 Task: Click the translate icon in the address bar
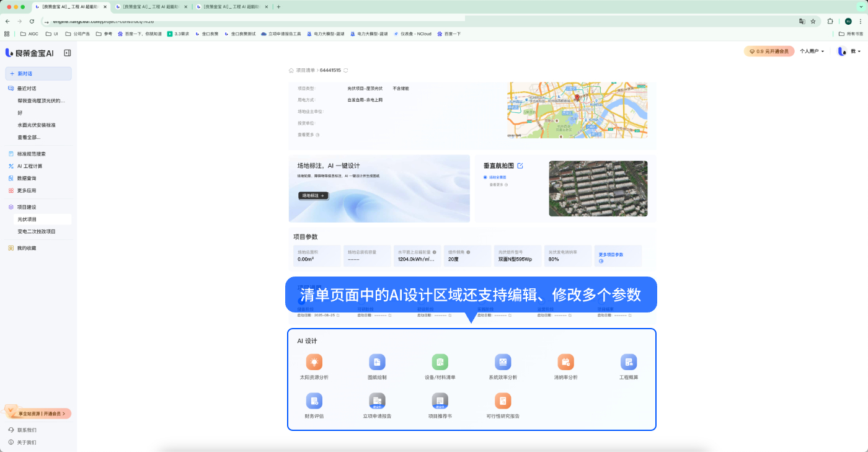802,21
